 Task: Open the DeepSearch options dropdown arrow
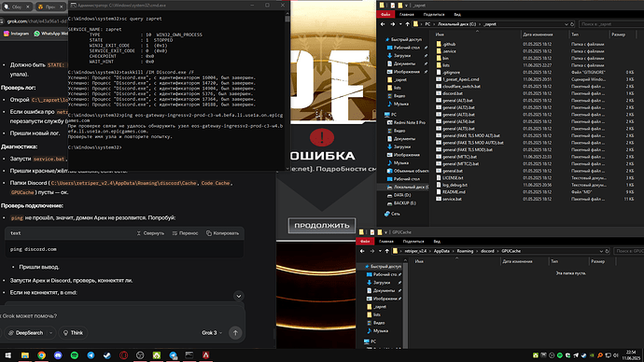tap(51, 333)
